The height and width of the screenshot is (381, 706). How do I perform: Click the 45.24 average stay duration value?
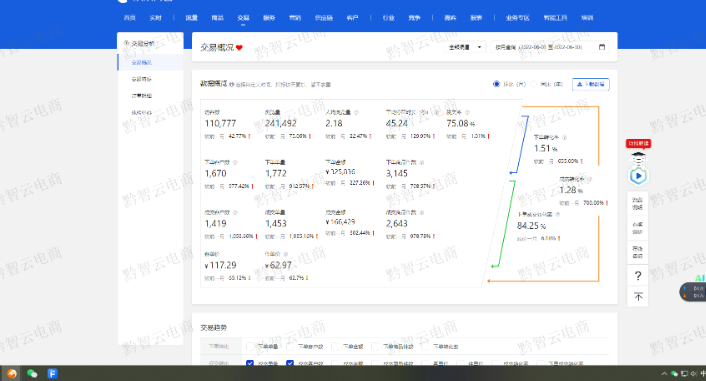pyautogui.click(x=397, y=123)
